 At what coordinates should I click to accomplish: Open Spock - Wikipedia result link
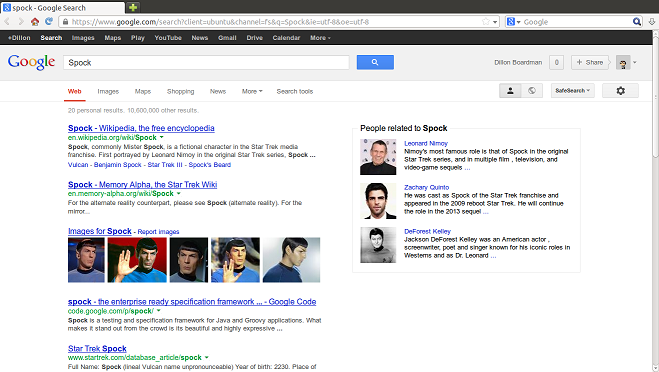click(x=141, y=128)
